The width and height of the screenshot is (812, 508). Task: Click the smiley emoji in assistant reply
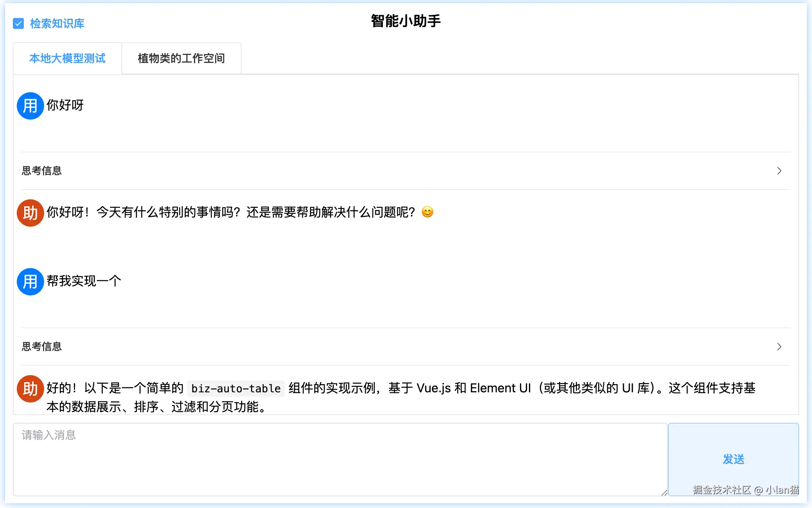[x=427, y=212]
